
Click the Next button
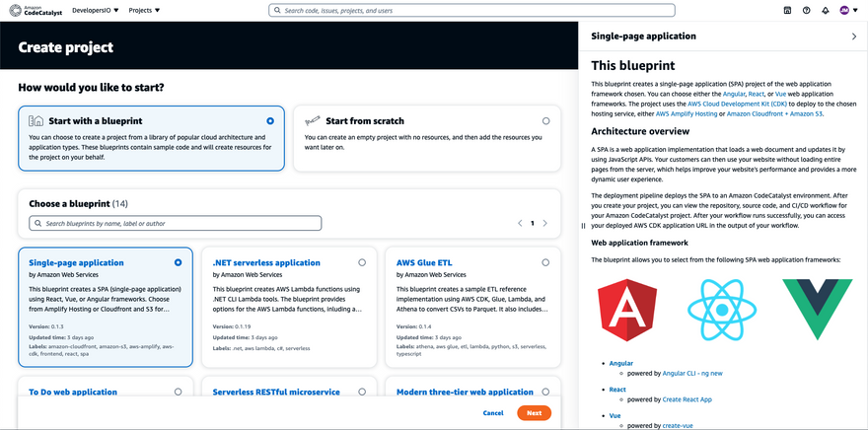[534, 413]
